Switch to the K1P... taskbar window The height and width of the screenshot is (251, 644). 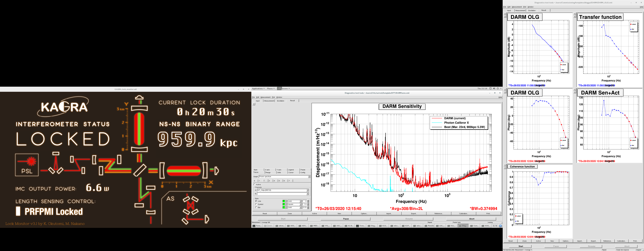[x=406, y=226]
